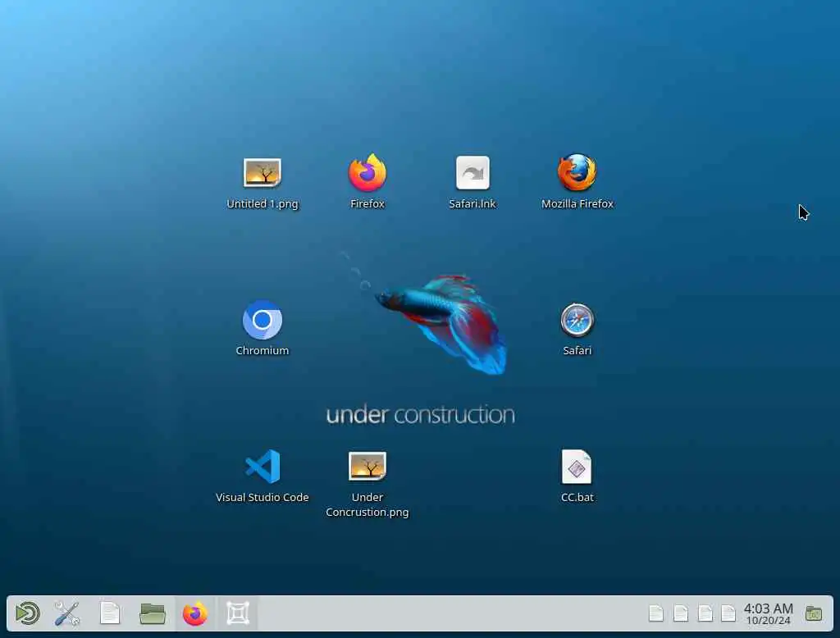Click the text document icon beside the folder

pos(110,613)
